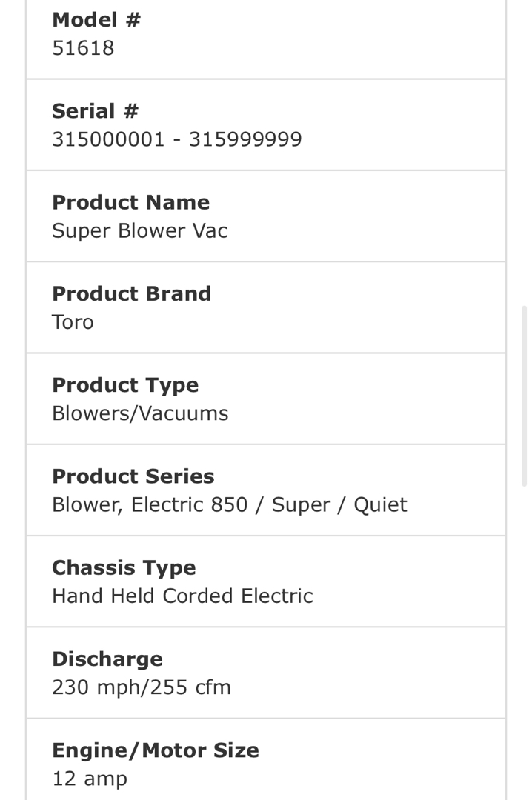
Task: Click the Model # label
Action: 96,20
